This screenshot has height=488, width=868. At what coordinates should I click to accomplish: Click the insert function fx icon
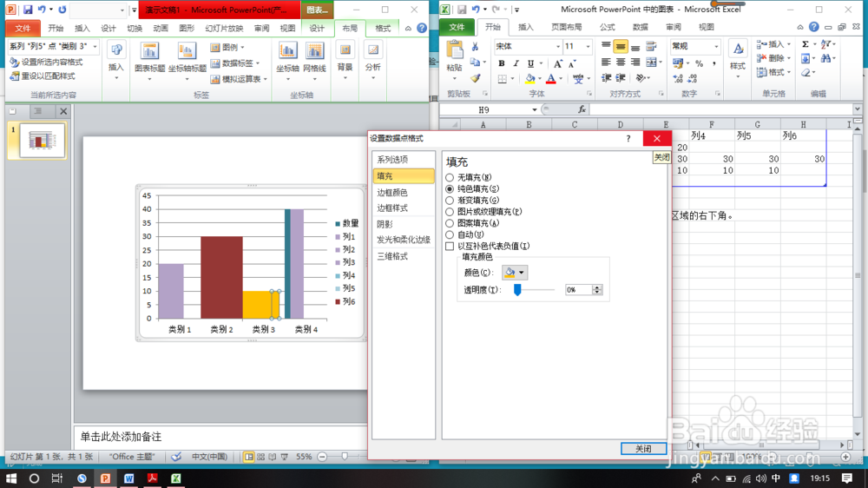pyautogui.click(x=582, y=109)
